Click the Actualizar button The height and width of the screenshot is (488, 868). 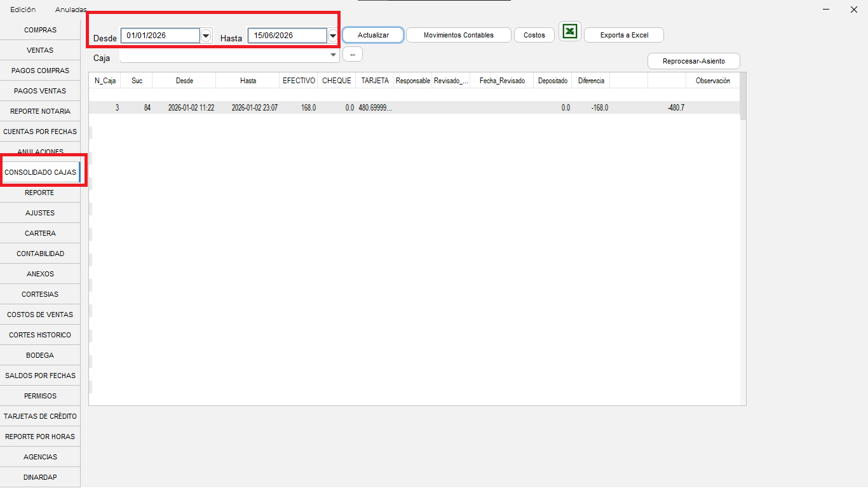click(x=373, y=35)
